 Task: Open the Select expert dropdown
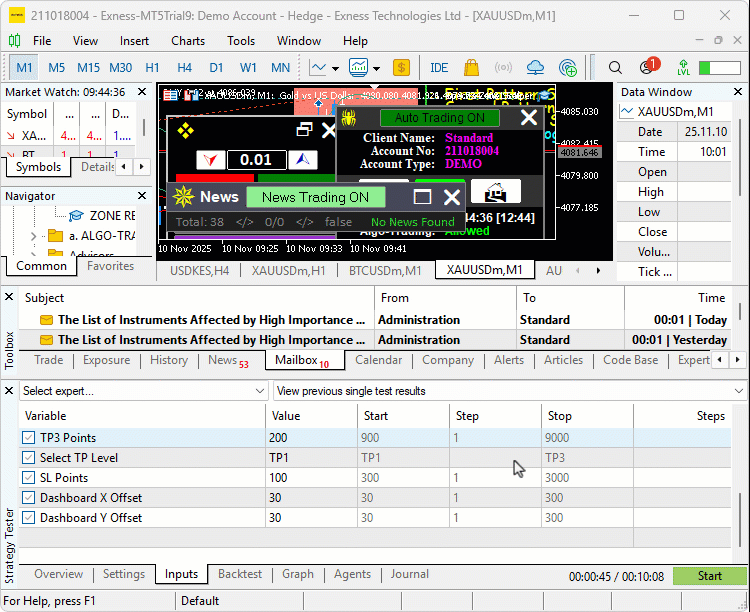tap(143, 391)
